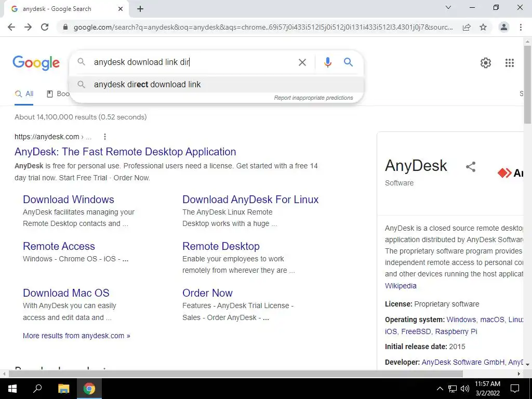This screenshot has width=532, height=399.
Task: Click the Raspberry Pi link
Action: [456, 331]
